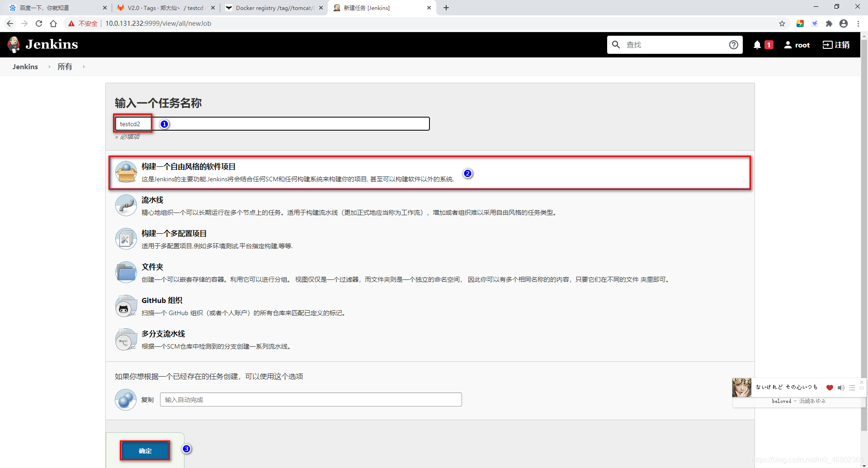The height and width of the screenshot is (468, 868).
Task: Go forward in browser history
Action: 24,24
